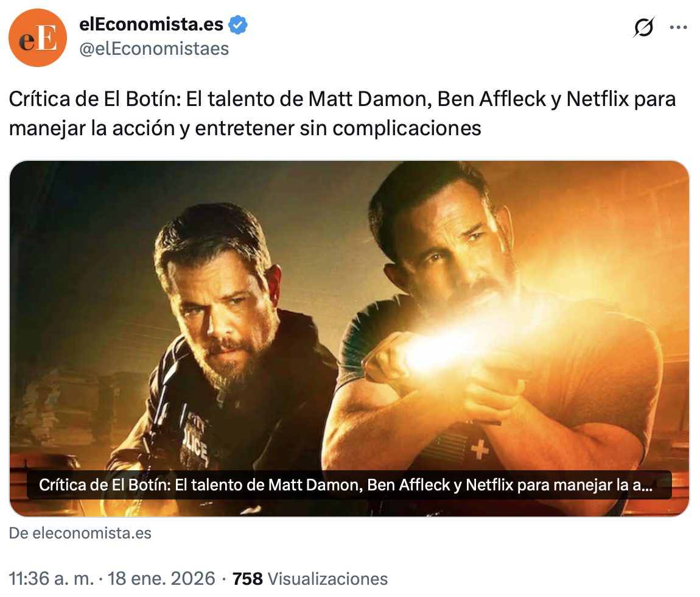The image size is (700, 597).
Task: Click the white 'eE' letters inside the avatar
Action: (38, 38)
